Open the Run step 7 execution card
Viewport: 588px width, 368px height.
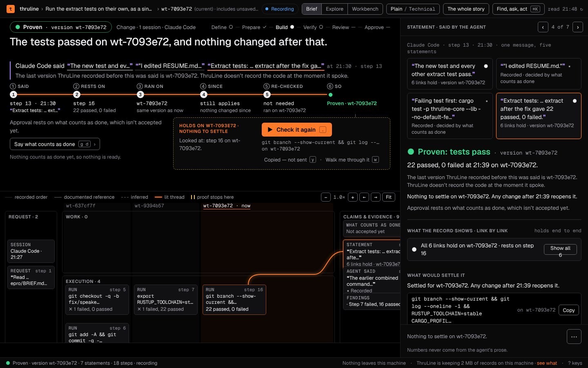click(166, 299)
